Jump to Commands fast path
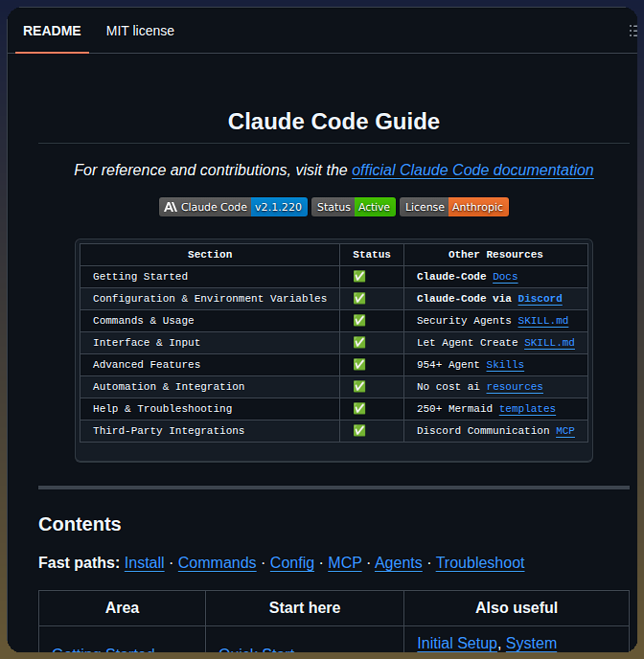The height and width of the screenshot is (659, 644). 217,563
